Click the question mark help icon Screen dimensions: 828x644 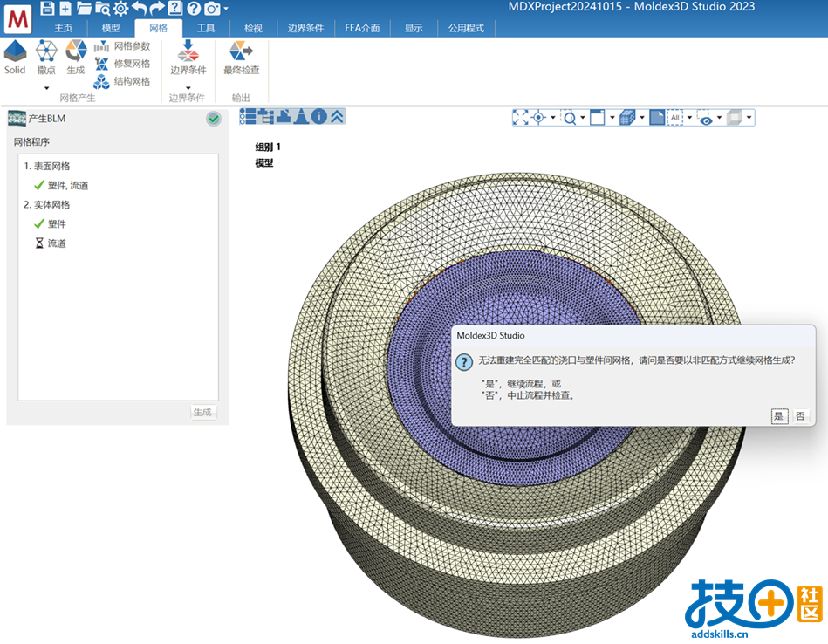(x=194, y=8)
